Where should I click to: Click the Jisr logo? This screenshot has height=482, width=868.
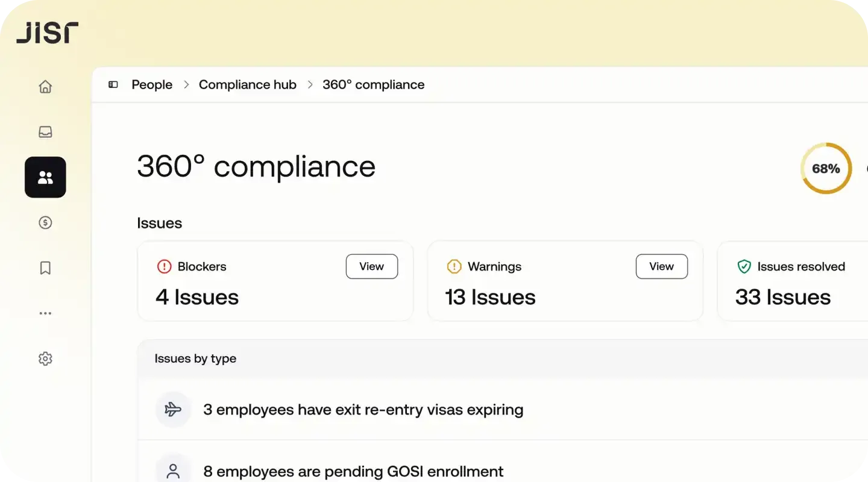point(47,33)
